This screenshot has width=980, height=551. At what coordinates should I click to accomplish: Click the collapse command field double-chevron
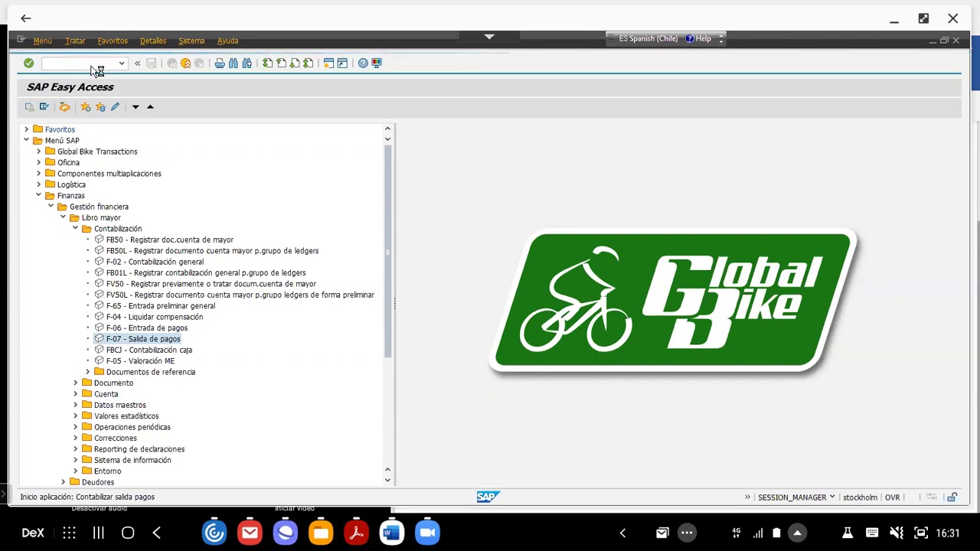(138, 64)
